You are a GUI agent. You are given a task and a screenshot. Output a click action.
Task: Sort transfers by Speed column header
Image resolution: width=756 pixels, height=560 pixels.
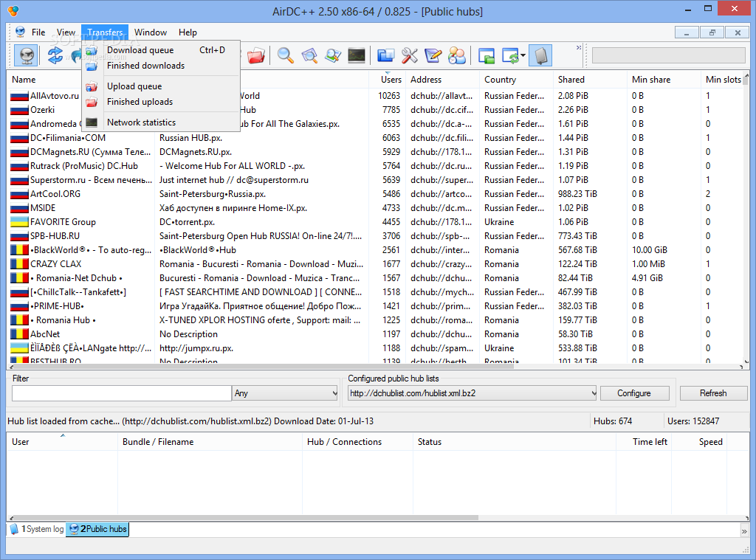(699, 442)
